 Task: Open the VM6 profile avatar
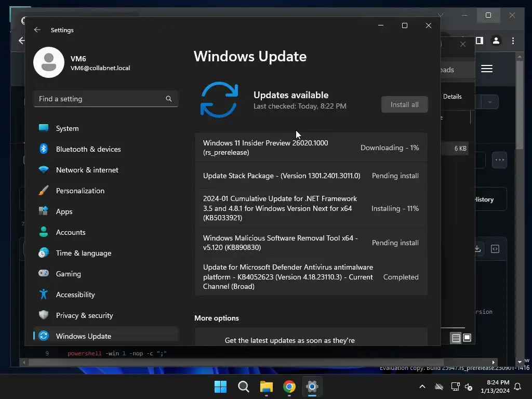pos(49,62)
